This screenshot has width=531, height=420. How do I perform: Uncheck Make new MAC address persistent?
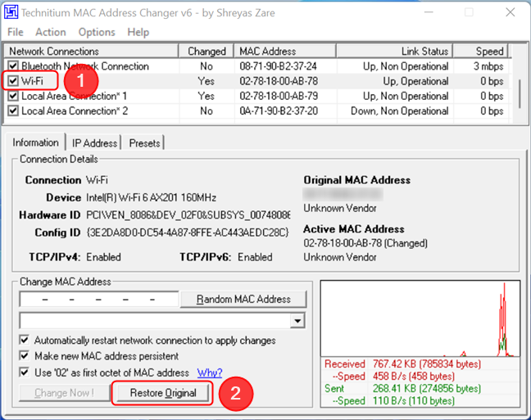[x=25, y=356]
